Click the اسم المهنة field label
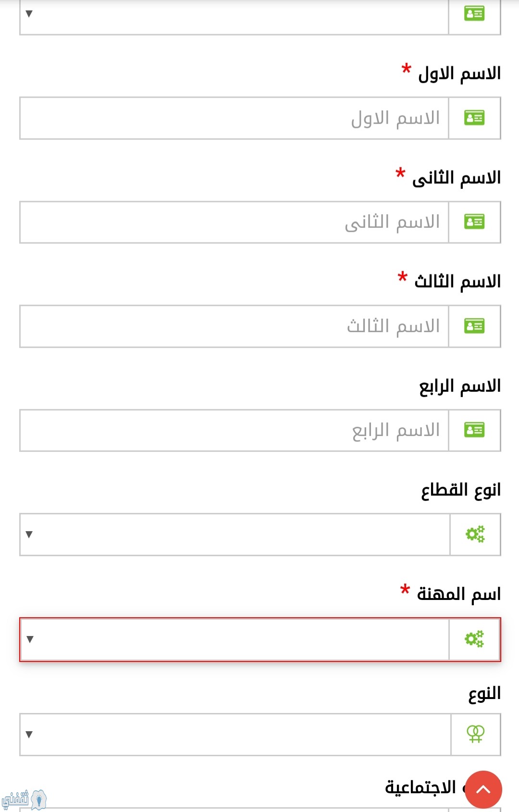The width and height of the screenshot is (519, 812). (x=459, y=594)
